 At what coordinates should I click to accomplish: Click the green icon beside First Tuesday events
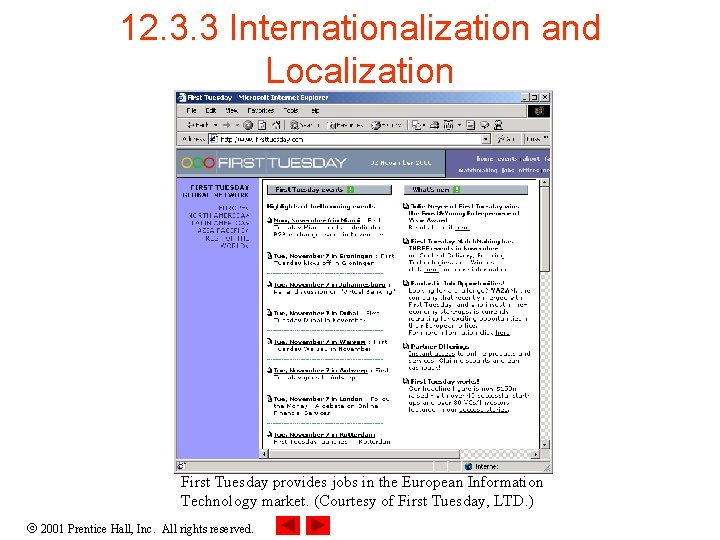tap(350, 189)
